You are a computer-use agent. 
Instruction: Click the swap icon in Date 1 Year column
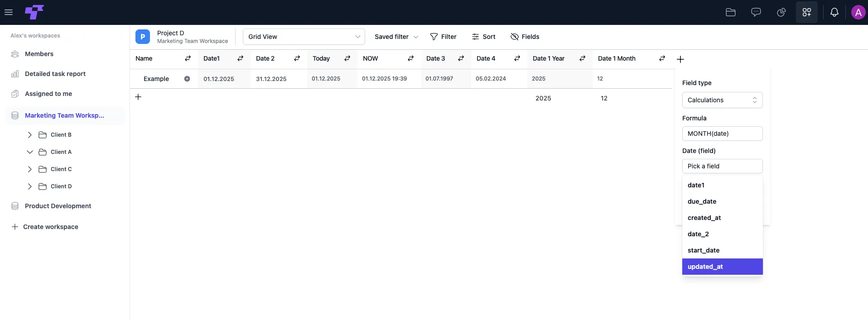(x=583, y=58)
